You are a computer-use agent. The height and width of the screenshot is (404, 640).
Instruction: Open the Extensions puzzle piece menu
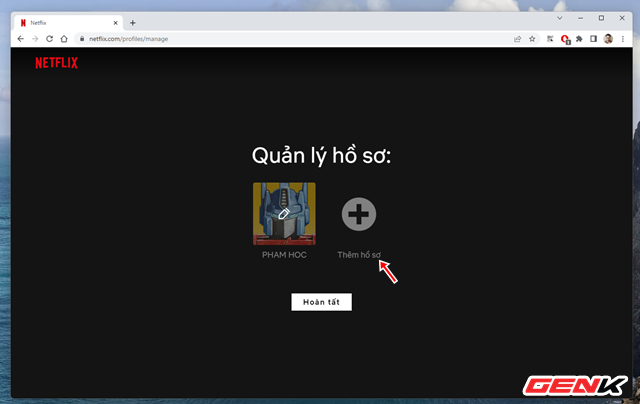coord(579,39)
